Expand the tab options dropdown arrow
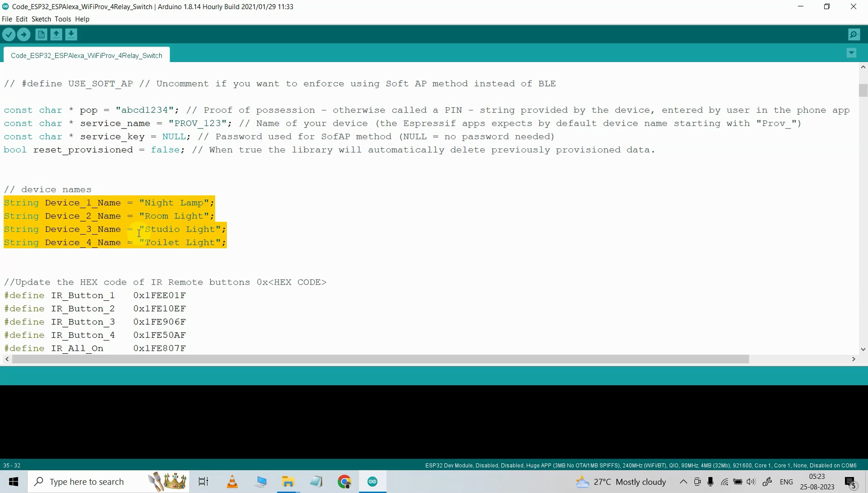 pos(851,53)
